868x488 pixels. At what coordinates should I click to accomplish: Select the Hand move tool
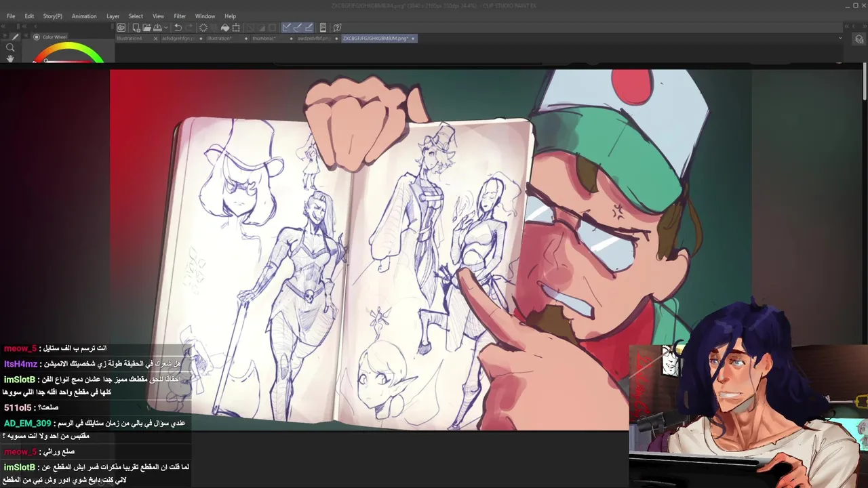pyautogui.click(x=10, y=58)
